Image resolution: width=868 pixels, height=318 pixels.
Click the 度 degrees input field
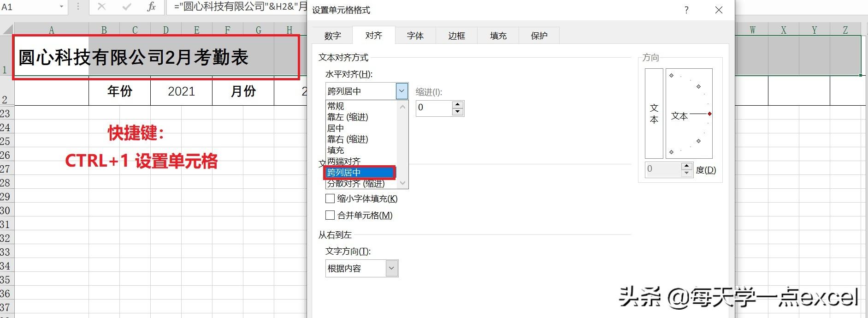[663, 169]
